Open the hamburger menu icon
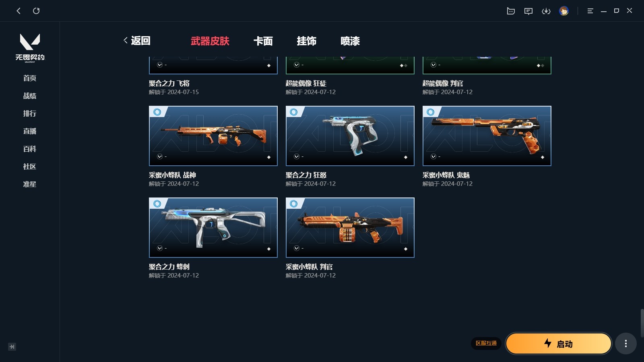Viewport: 644px width, 362px height. 590,11
